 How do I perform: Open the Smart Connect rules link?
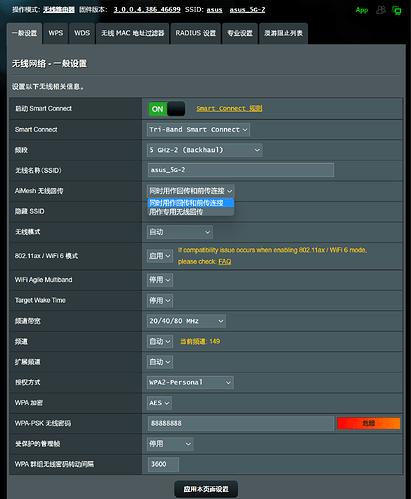[x=229, y=108]
